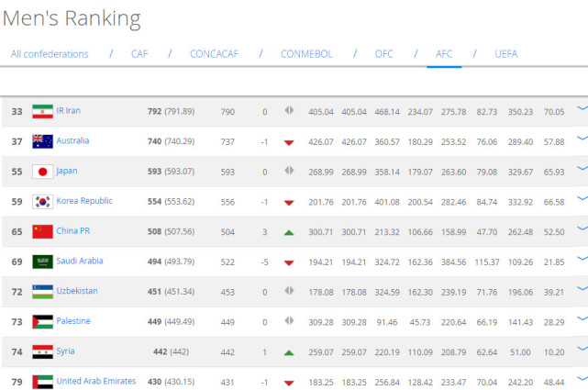The image size is (588, 390).
Task: Expand the Japan row details chevron
Action: tap(582, 168)
